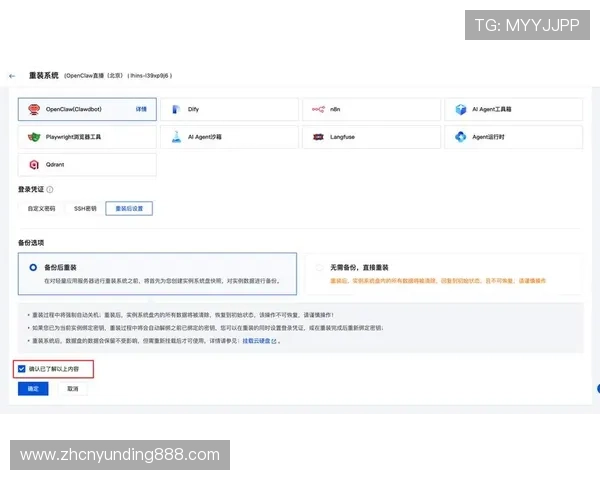The width and height of the screenshot is (600, 480).
Task: Select 重装后设置 credential option
Action: [129, 209]
